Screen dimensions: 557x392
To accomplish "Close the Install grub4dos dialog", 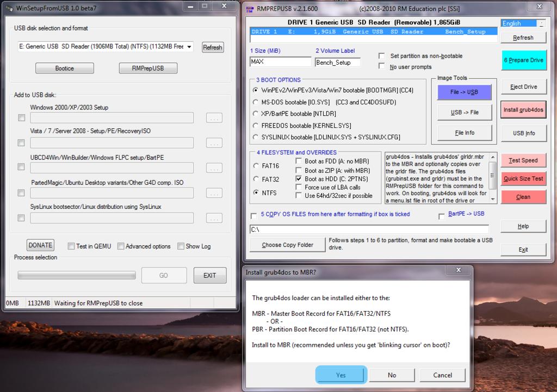I will pyautogui.click(x=458, y=270).
